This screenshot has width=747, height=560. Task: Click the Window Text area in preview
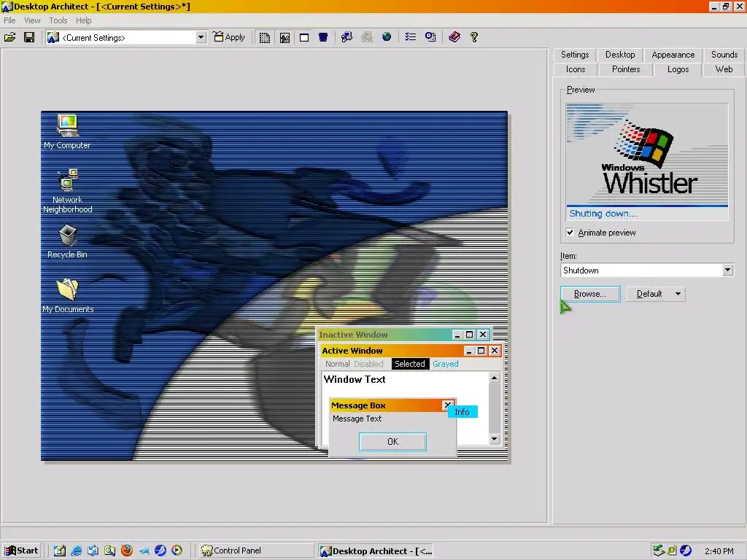click(355, 379)
